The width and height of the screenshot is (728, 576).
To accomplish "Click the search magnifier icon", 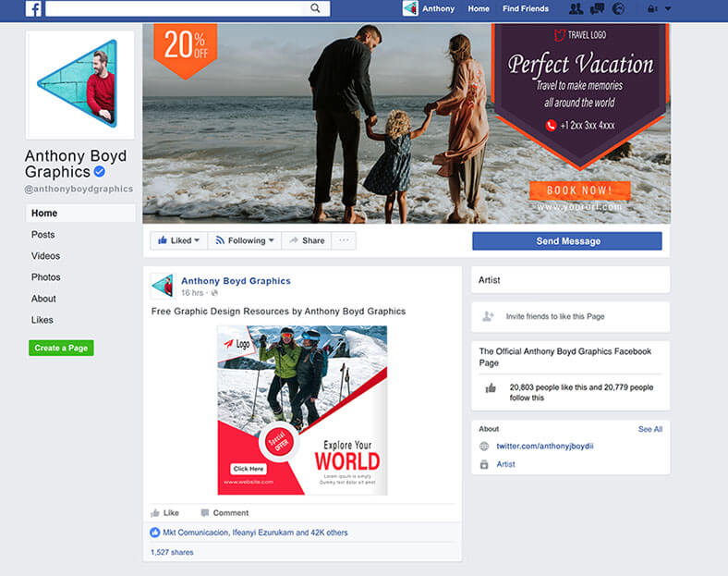I will point(315,8).
